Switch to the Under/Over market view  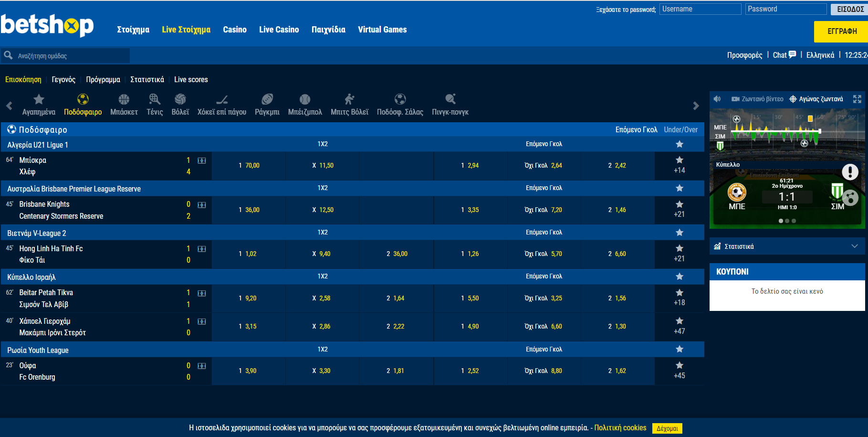(680, 130)
